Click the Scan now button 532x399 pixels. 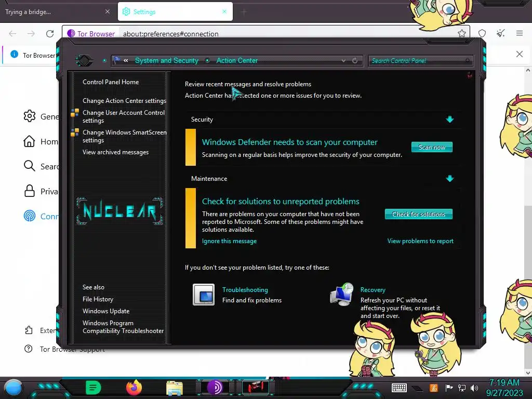pyautogui.click(x=432, y=147)
